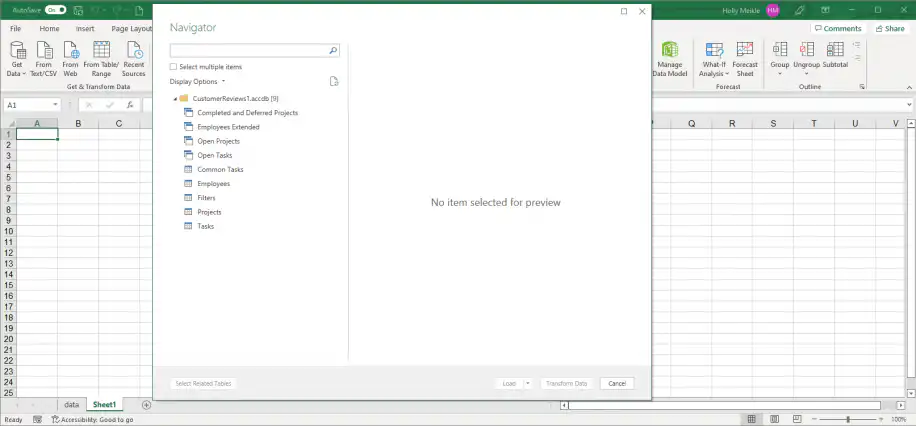Click the macro recording status bar icon

(37, 420)
